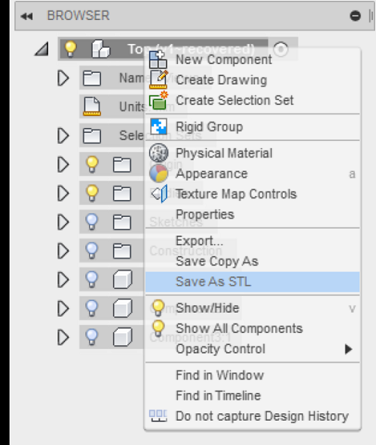
Task: Click the Physical Material sphere icon
Action: 158,153
